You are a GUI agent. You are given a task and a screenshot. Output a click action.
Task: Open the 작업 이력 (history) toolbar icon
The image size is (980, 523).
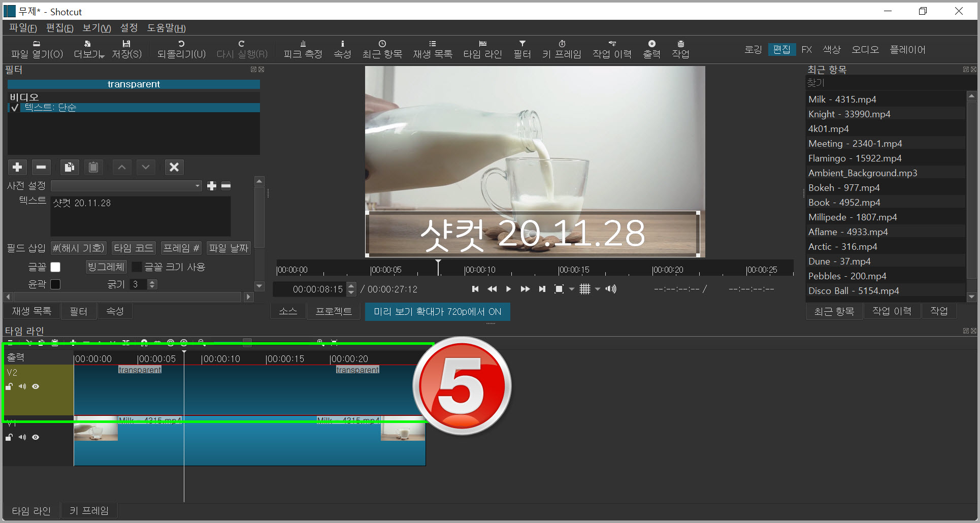612,49
